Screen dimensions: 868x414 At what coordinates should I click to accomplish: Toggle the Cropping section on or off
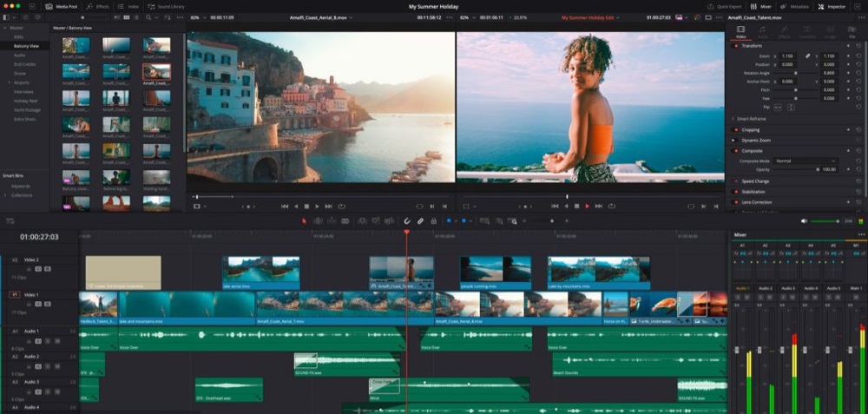[736, 129]
